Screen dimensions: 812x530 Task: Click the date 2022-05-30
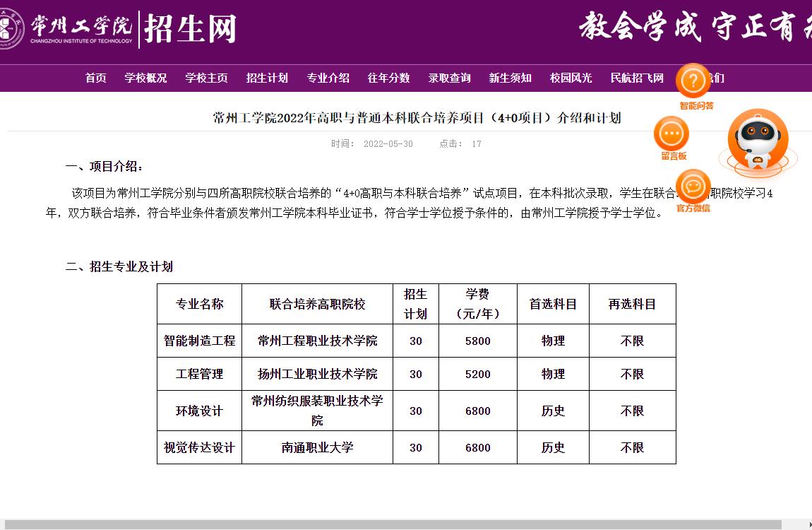pos(388,144)
